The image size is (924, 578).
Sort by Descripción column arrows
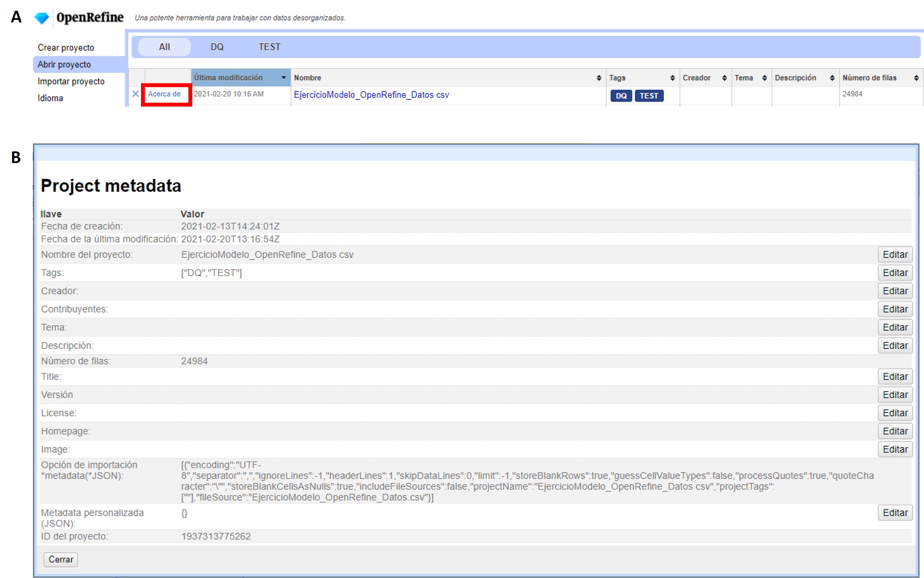point(832,78)
